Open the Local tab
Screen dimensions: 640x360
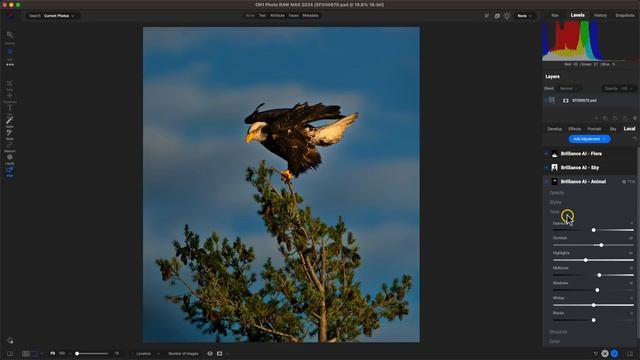click(x=629, y=129)
